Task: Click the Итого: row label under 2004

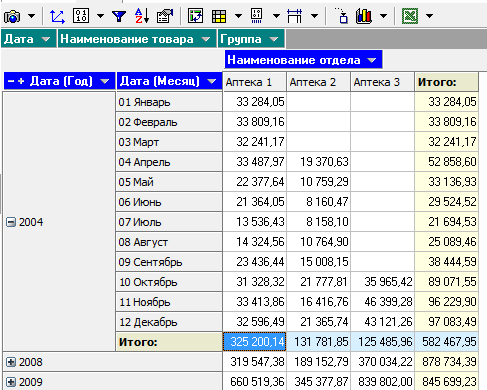Action: (169, 342)
